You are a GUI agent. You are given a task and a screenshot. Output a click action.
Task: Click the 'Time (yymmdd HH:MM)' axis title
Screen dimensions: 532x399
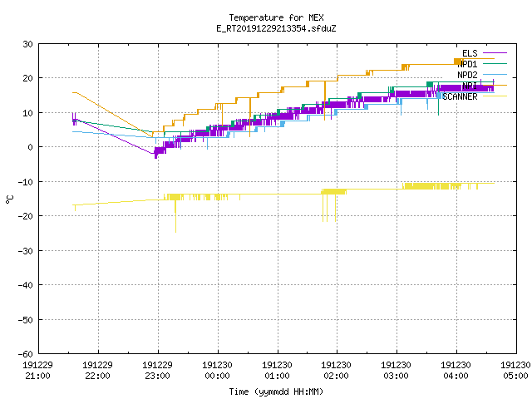click(x=276, y=392)
